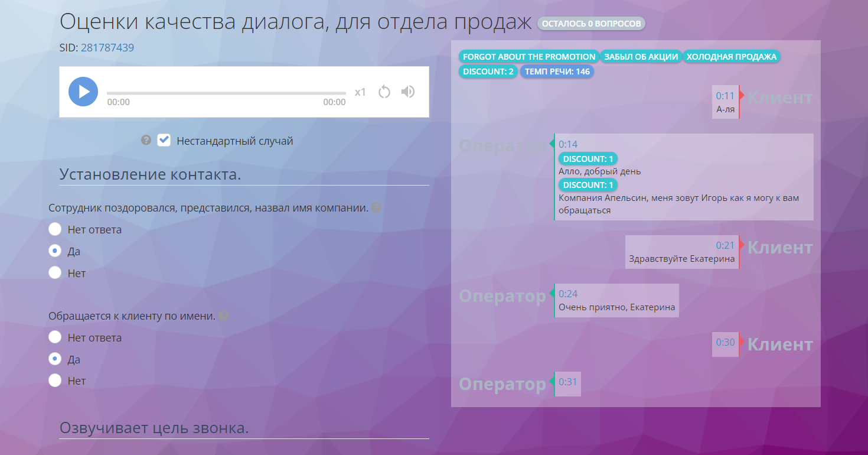Click the ЗАБЫЛ ОБ АКЦИИ tag
The image size is (868, 455).
point(641,57)
